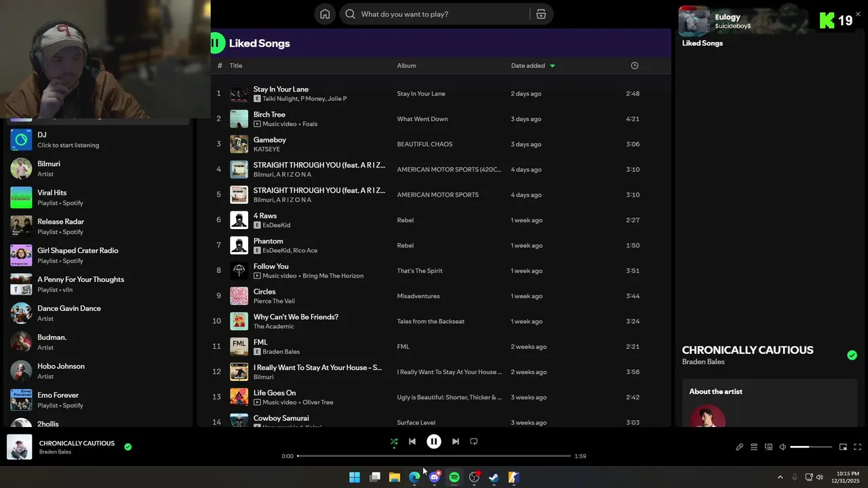
Task: Adjust the volume slider
Action: click(x=811, y=447)
